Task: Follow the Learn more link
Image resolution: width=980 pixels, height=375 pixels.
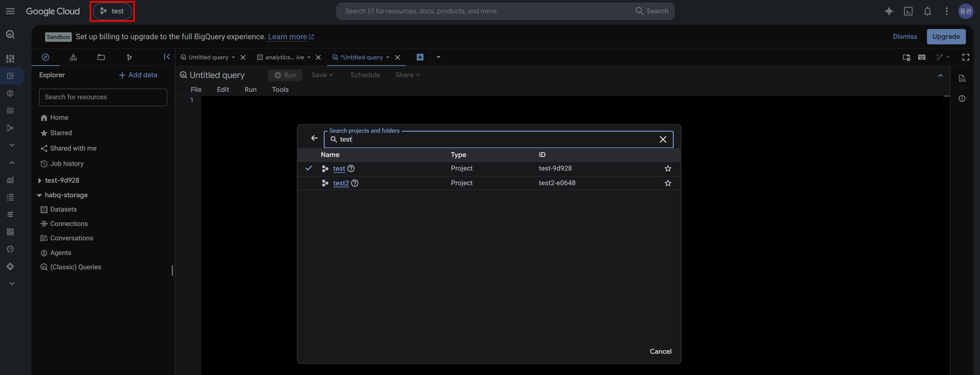Action: coord(291,36)
